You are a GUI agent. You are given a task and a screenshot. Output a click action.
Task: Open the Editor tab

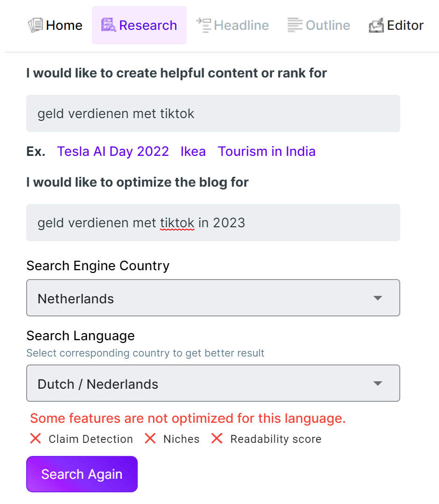396,25
